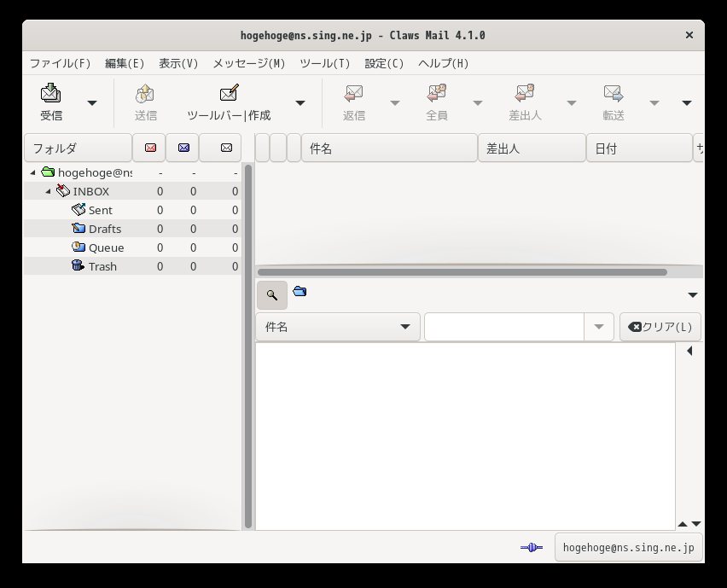Open the search history dropdown arrow
727x588 pixels.
click(598, 327)
